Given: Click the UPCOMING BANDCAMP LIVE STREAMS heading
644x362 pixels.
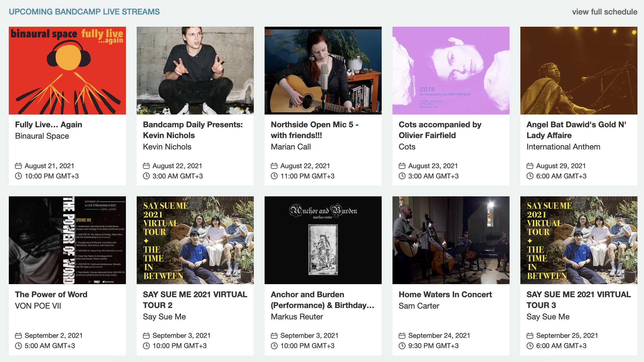Looking at the screenshot, I should (x=84, y=12).
